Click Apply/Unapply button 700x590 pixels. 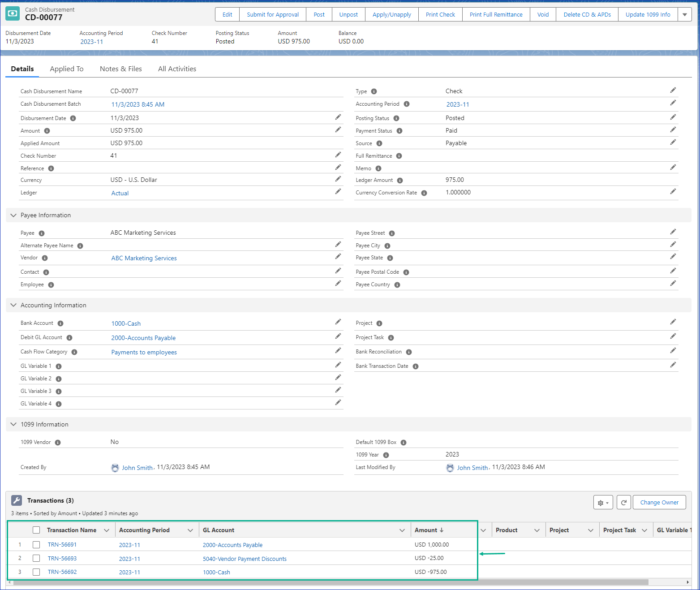(392, 14)
